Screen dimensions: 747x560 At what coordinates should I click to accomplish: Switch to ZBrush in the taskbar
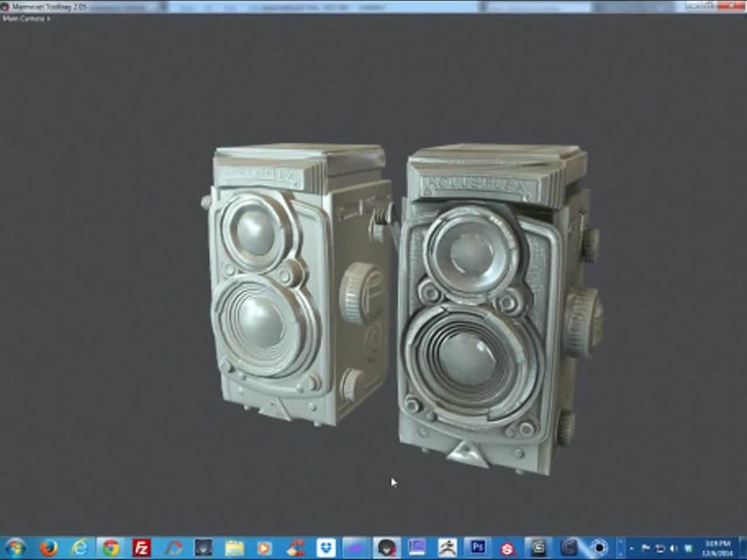click(x=448, y=548)
